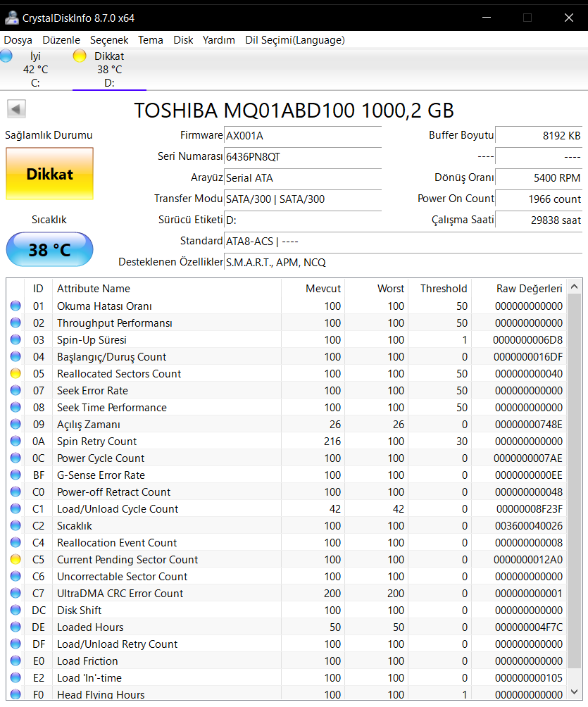
Task: Click the yellow caution icon for drive D:
Action: click(x=80, y=56)
